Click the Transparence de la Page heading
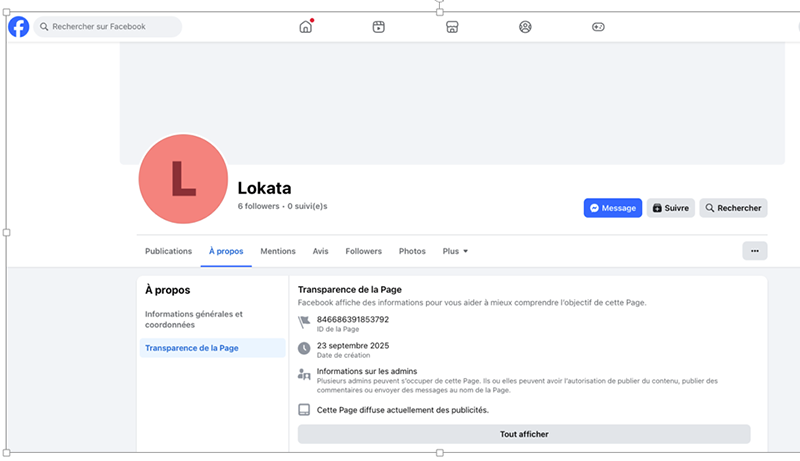Screen dimensions: 800x461 click(349, 289)
